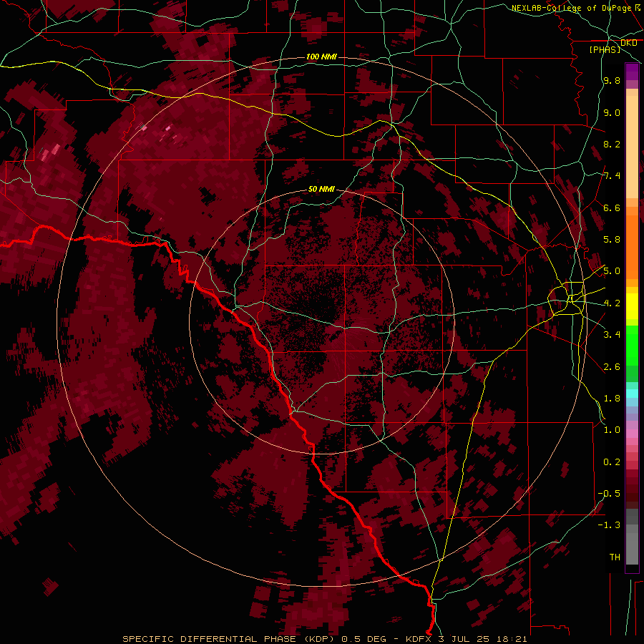Click the [PHAS] units label

605,49
